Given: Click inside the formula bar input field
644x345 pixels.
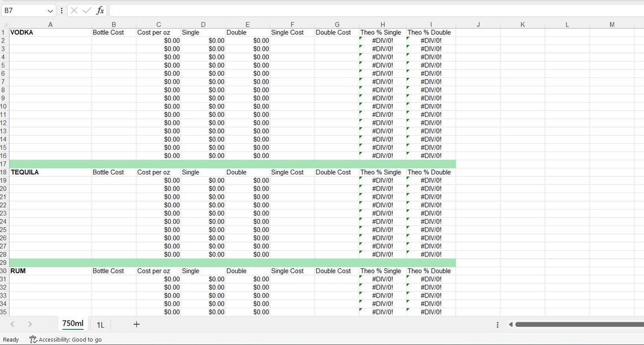Looking at the screenshot, I should [226, 10].
